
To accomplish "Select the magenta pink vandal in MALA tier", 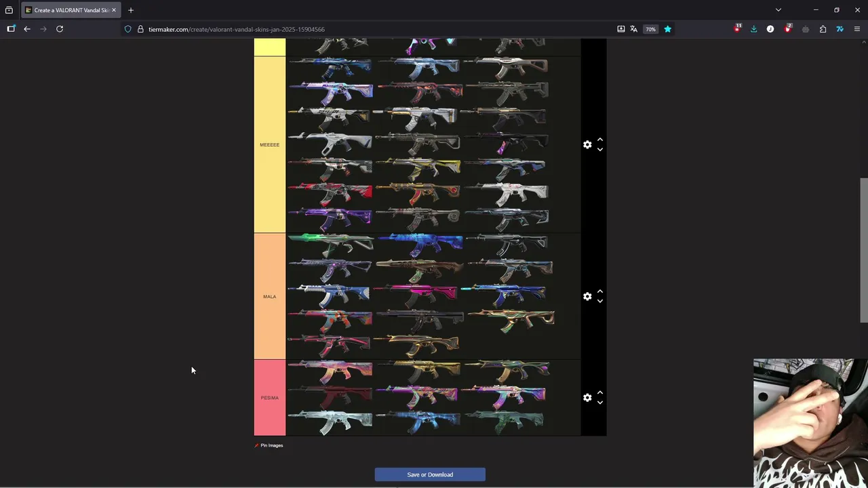I will coord(416,295).
